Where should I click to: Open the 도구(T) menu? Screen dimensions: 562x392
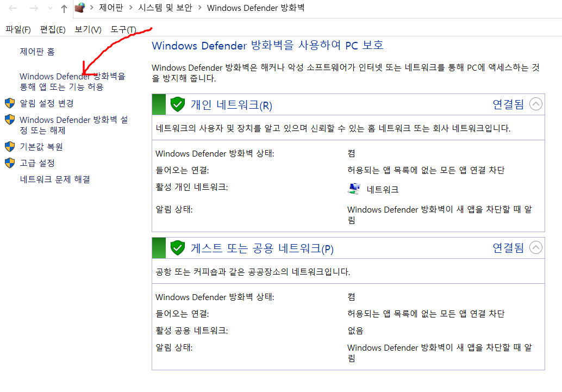pyautogui.click(x=123, y=29)
